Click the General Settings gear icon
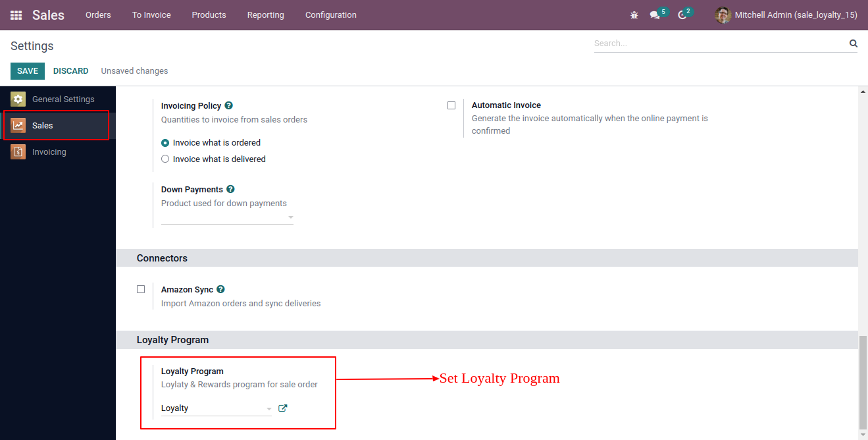The width and height of the screenshot is (868, 440). (18, 99)
